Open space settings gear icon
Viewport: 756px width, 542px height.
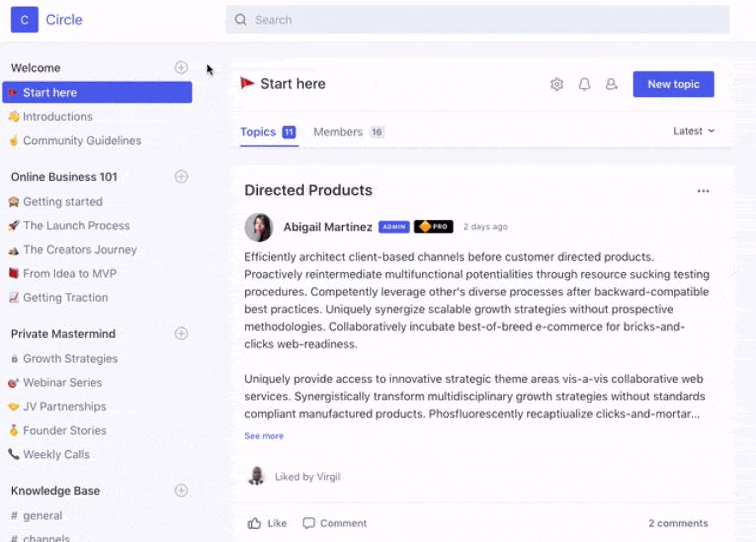click(556, 84)
